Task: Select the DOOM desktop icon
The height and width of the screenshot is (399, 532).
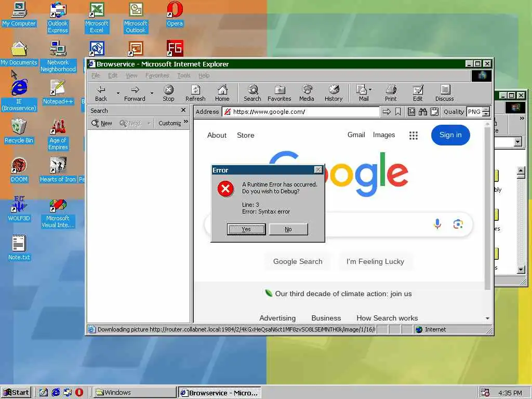Action: coord(19,170)
